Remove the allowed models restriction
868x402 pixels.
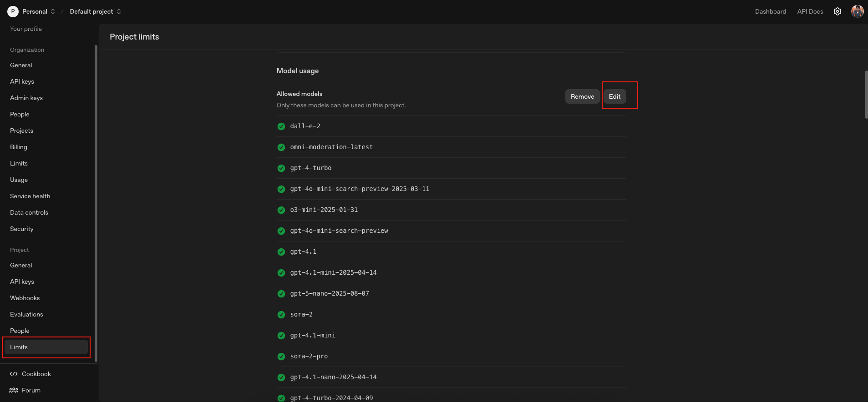coord(582,96)
